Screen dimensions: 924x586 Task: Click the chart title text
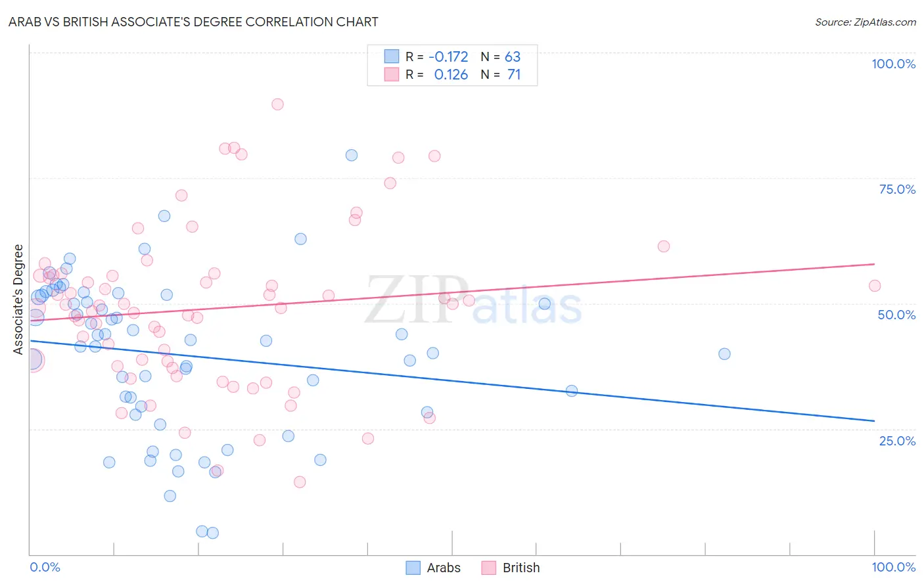coord(193,22)
